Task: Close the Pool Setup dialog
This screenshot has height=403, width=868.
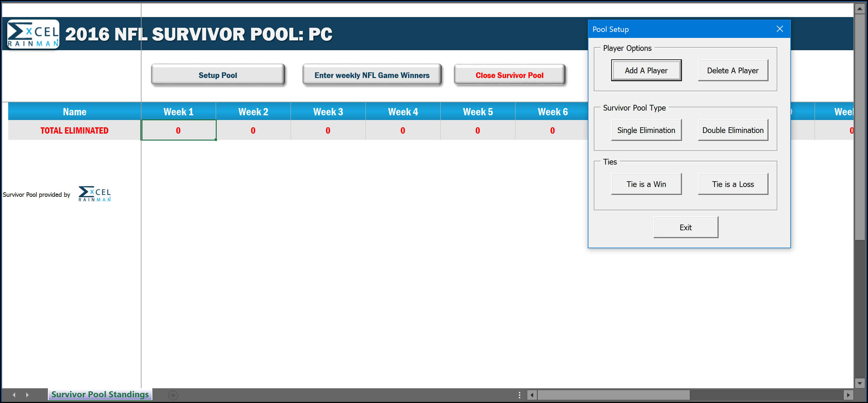Action: pos(780,29)
